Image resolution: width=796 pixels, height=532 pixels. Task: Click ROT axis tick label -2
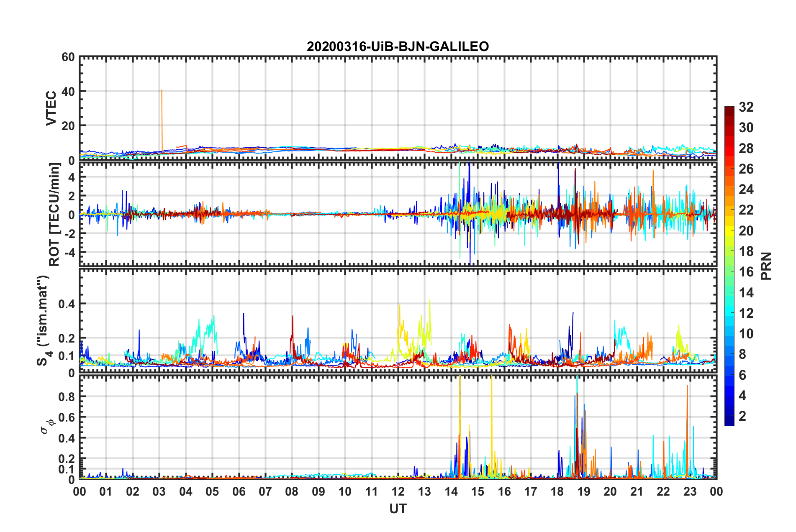point(69,234)
